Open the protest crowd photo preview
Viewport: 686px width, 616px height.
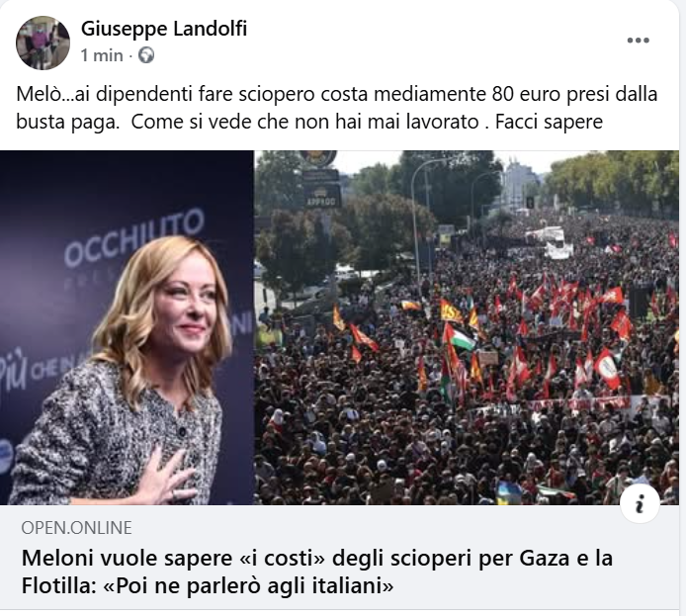point(467,327)
